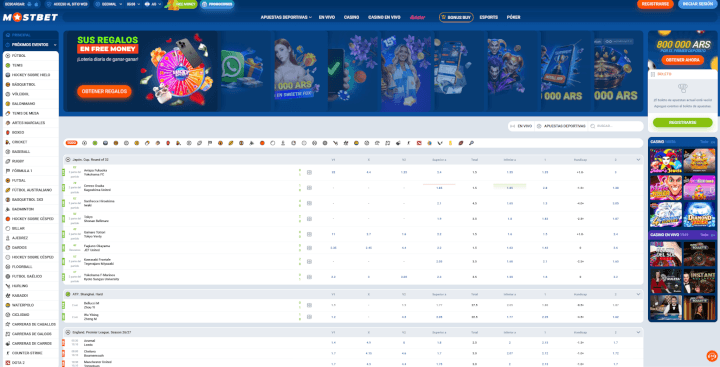This screenshot has width=720, height=367.
Task: Open Básquetbol in the sports sidebar
Action: click(x=31, y=85)
